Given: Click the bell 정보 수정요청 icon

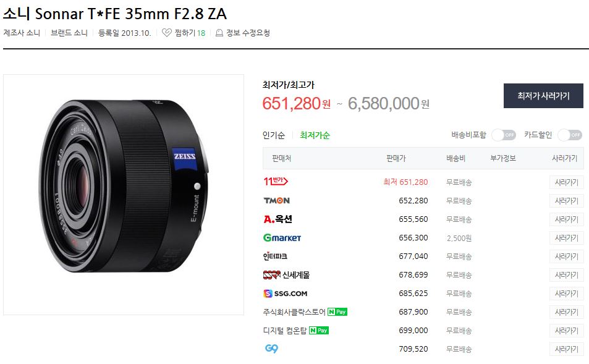Looking at the screenshot, I should coord(219,33).
